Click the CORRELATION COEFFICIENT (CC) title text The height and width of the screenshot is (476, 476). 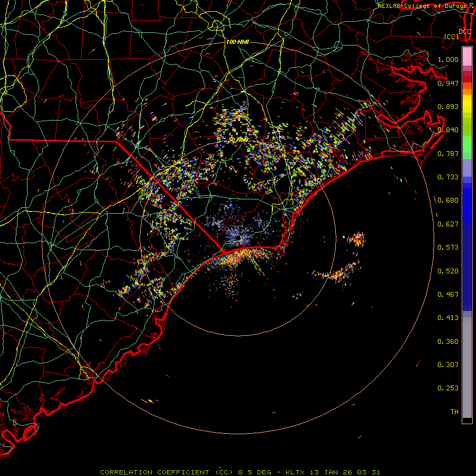point(167,472)
